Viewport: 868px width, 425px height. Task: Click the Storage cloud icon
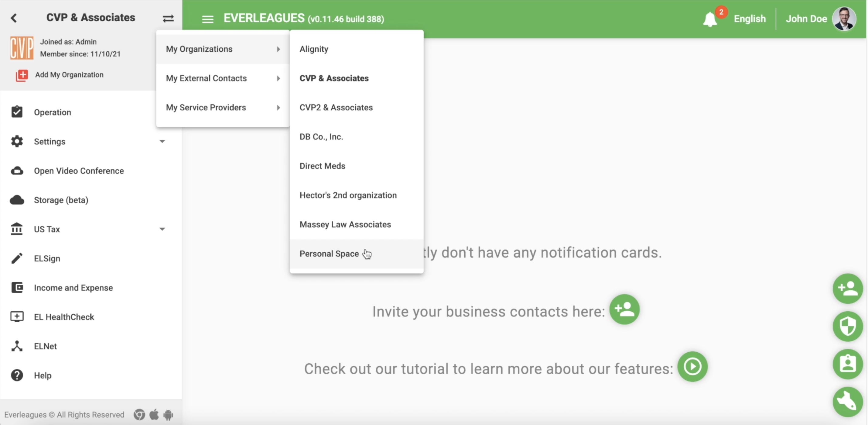coord(17,200)
